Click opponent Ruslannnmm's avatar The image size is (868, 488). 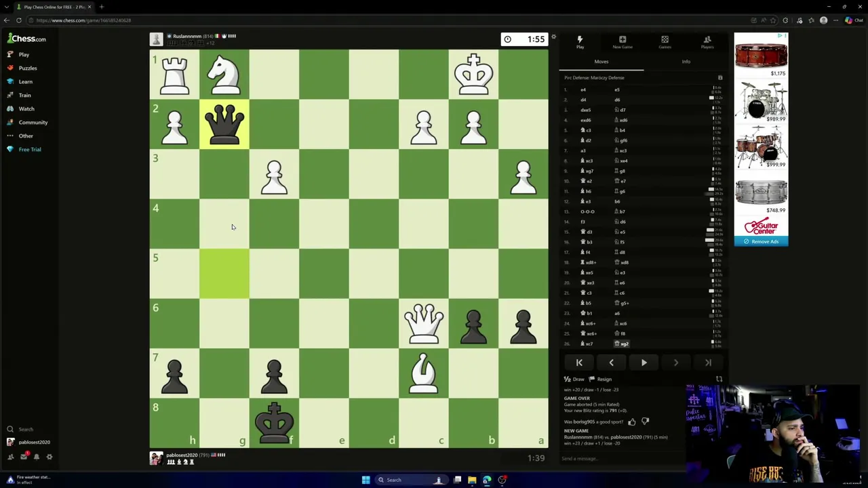click(157, 39)
